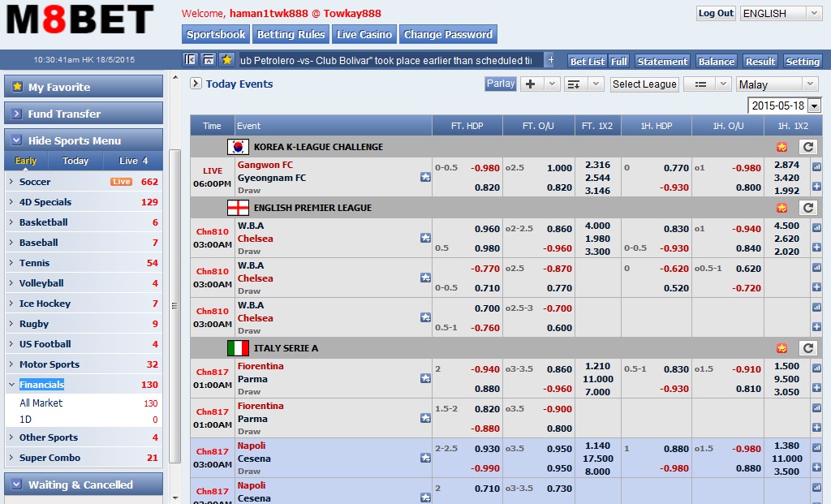Viewport: 831px width, 504px height.
Task: Open the Setting page
Action: point(803,62)
